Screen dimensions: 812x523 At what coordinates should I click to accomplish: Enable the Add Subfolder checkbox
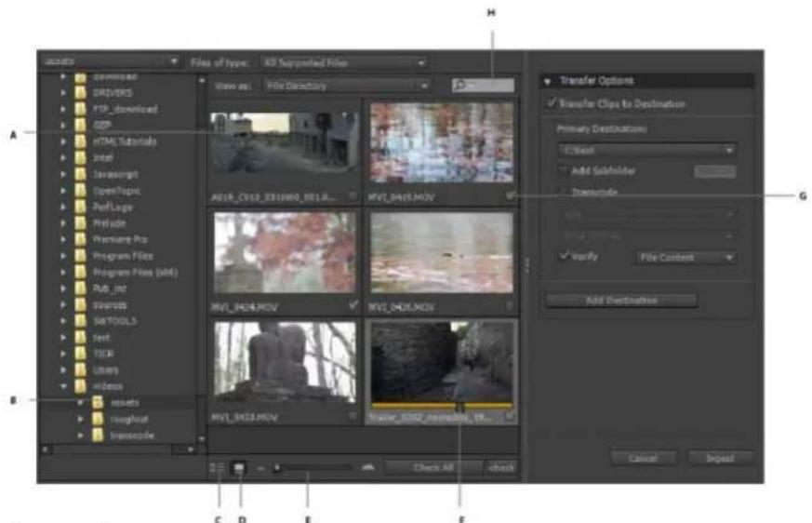pos(564,170)
